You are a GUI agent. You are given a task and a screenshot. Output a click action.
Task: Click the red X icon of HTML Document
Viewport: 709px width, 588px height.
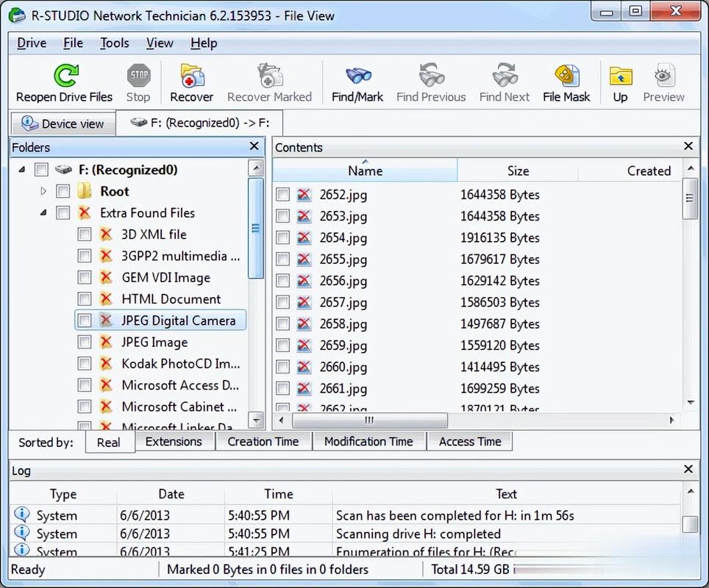coord(106,298)
